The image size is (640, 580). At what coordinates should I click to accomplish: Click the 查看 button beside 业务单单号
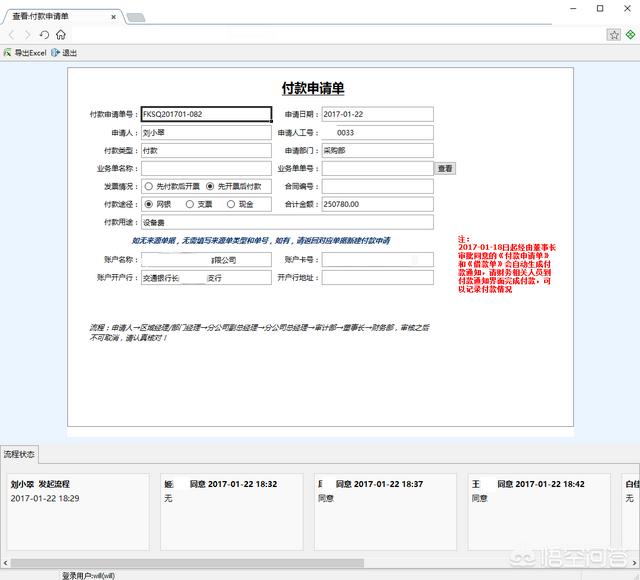[x=445, y=169]
